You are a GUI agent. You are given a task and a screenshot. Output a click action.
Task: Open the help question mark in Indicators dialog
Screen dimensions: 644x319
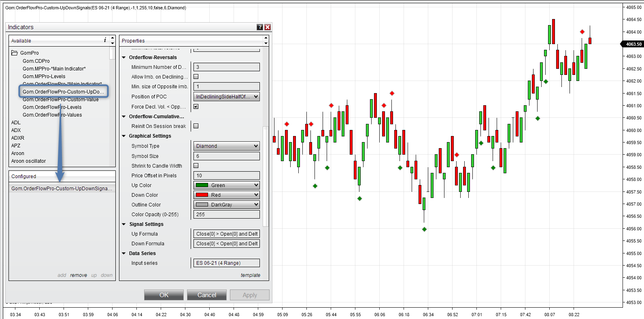260,27
